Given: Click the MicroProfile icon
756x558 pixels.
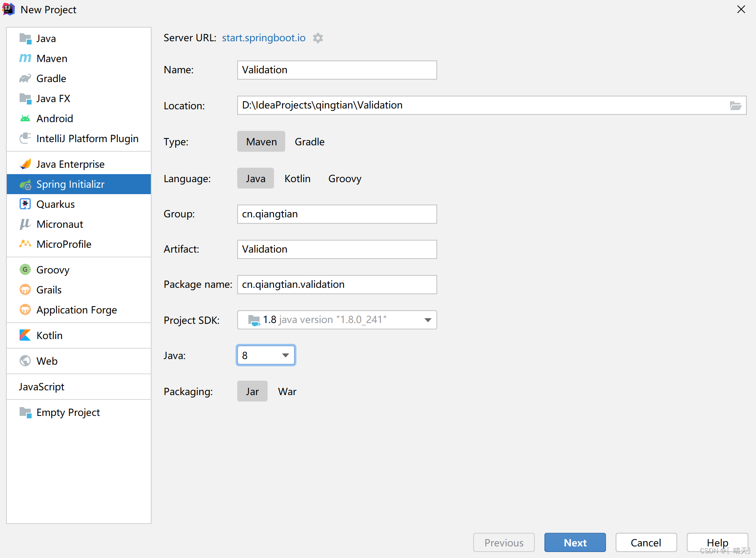Looking at the screenshot, I should pos(25,244).
